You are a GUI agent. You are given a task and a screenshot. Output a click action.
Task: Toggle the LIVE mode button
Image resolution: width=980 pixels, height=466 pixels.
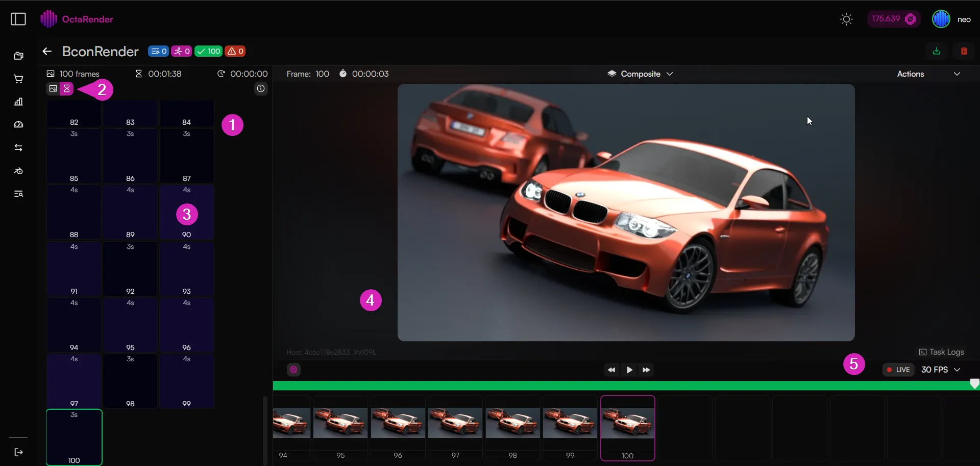[898, 370]
